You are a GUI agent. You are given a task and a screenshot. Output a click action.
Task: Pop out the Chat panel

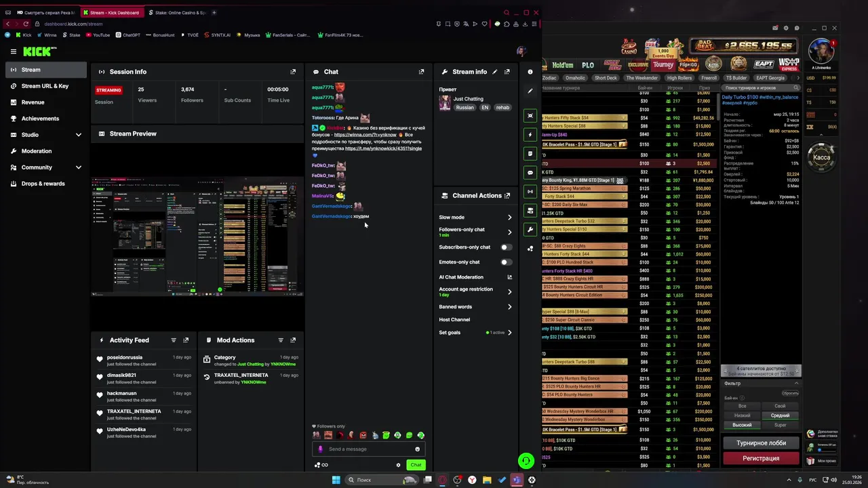[x=421, y=72]
